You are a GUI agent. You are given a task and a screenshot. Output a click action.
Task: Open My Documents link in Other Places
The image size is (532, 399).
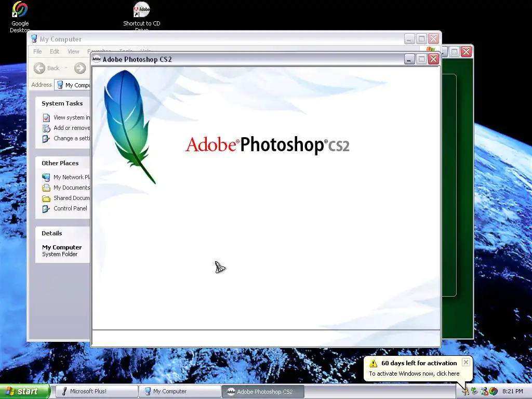pos(72,188)
